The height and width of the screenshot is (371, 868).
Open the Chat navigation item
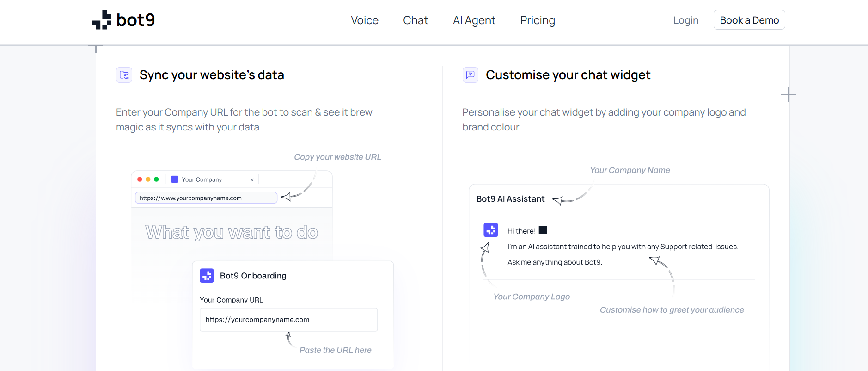416,20
